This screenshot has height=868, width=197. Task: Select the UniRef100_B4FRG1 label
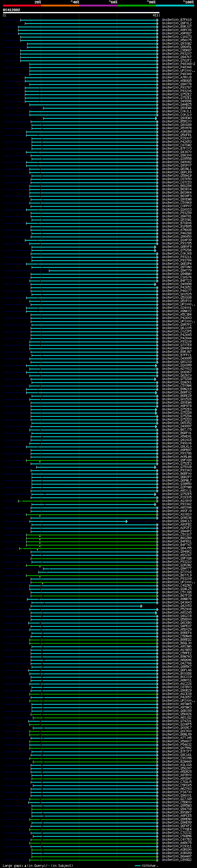coord(176,542)
